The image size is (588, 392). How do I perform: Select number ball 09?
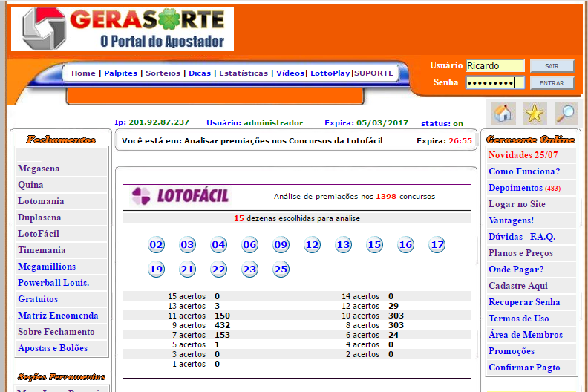[x=281, y=245]
